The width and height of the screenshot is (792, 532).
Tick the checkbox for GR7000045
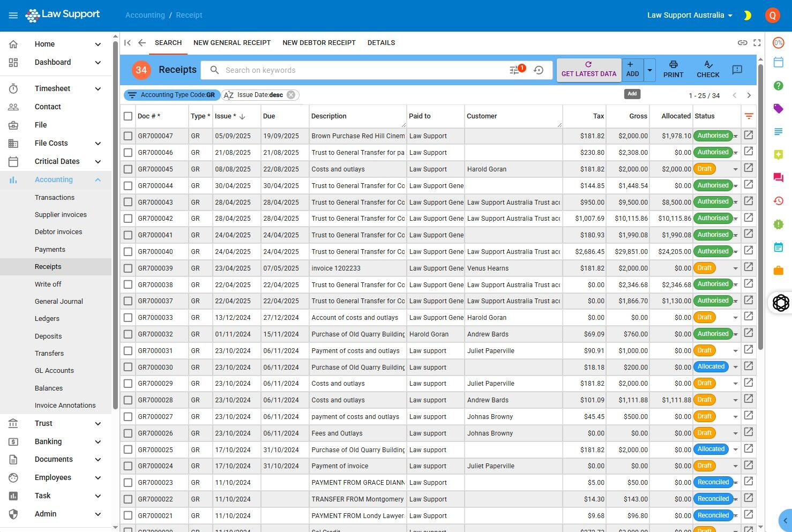tap(128, 169)
